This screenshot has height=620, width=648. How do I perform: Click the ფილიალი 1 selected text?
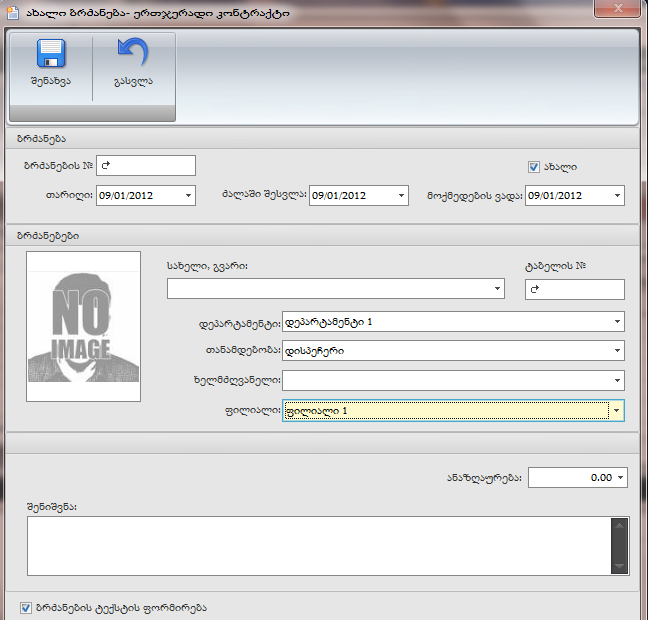pyautogui.click(x=316, y=411)
